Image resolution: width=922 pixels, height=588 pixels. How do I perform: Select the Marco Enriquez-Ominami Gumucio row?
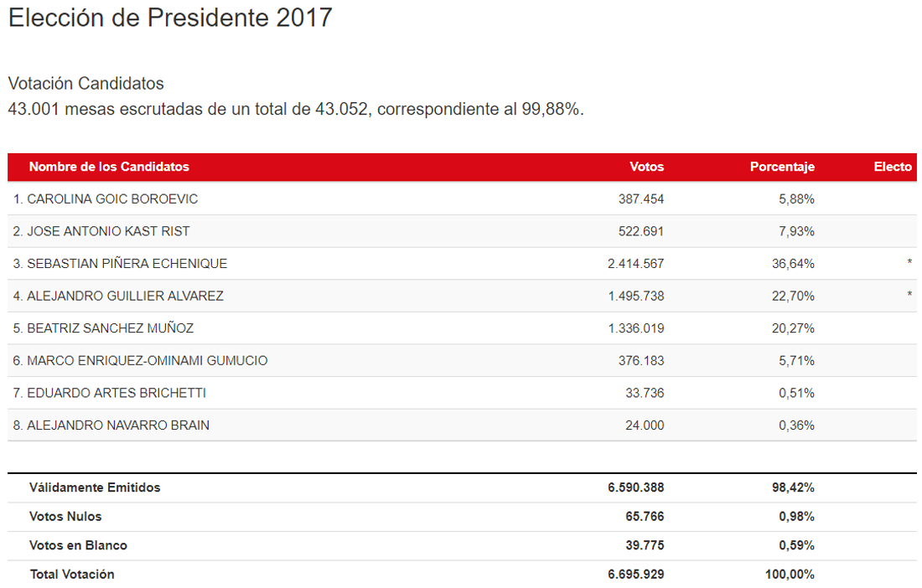click(x=462, y=361)
